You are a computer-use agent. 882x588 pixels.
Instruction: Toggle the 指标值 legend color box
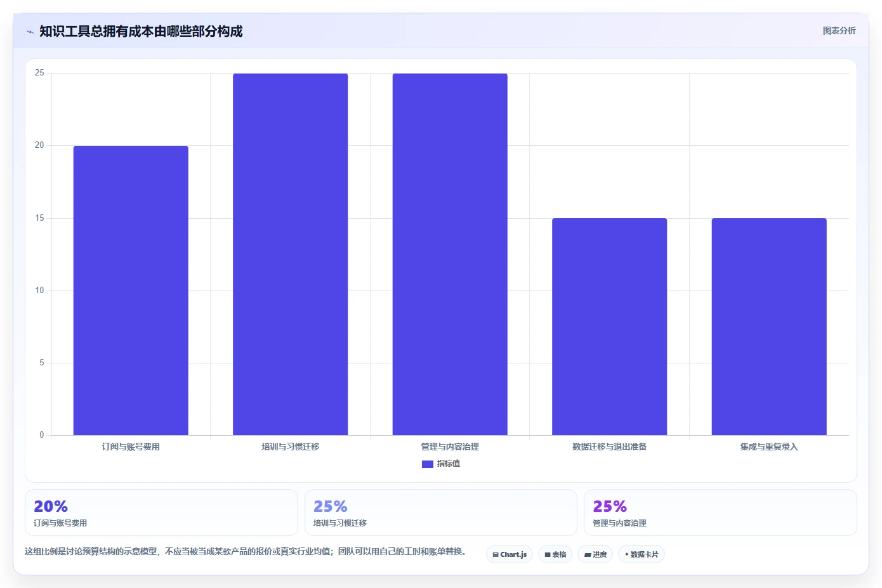[x=427, y=464]
